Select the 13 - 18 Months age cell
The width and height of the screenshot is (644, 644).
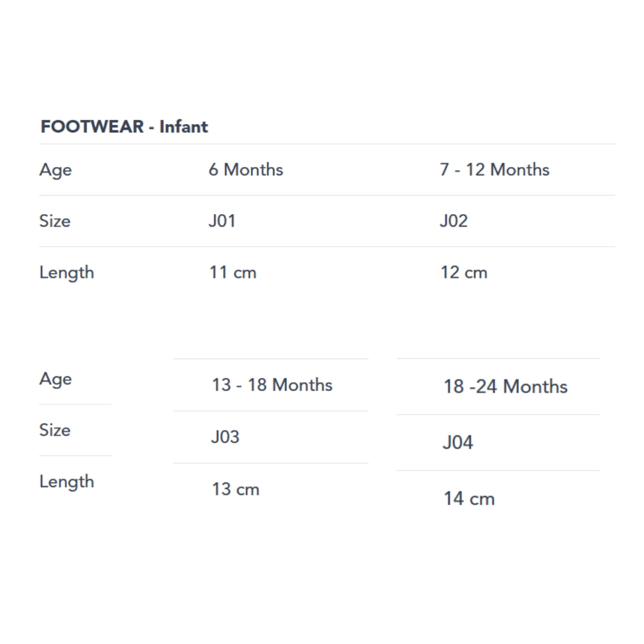tap(272, 385)
